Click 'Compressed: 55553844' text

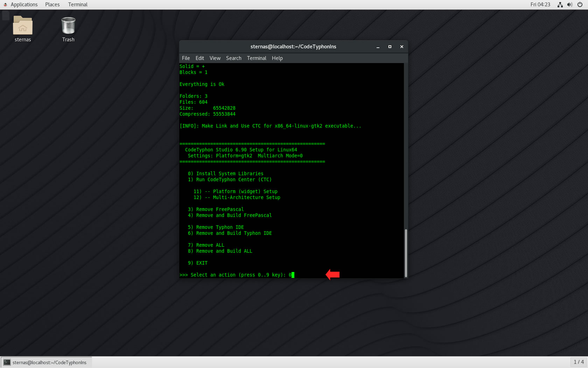(208, 114)
